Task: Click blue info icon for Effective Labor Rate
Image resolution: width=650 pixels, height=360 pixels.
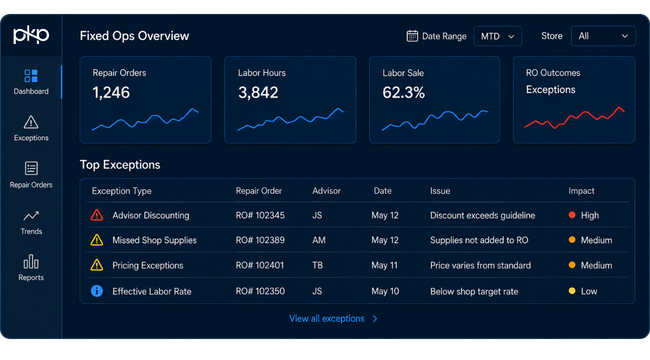Action: tap(97, 291)
